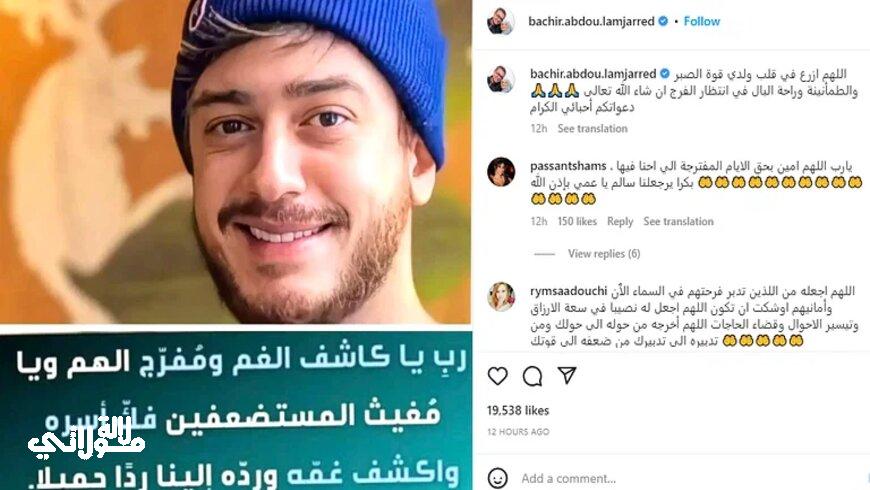This screenshot has width=870, height=490.
Task: Open passantshams username link
Action: pyautogui.click(x=568, y=166)
